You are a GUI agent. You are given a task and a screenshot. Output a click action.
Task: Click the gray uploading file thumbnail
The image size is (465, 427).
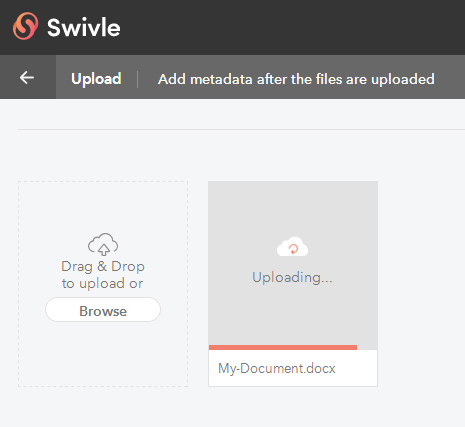(293, 263)
